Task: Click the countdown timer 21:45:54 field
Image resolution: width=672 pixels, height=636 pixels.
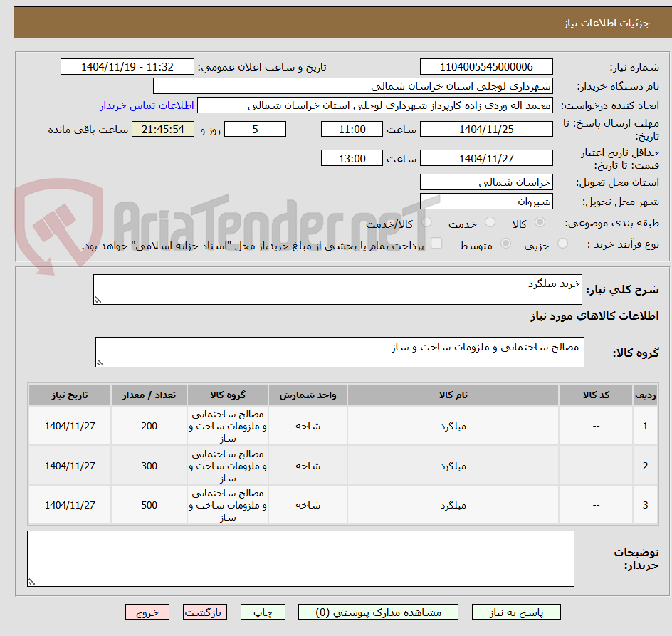Action: (163, 129)
